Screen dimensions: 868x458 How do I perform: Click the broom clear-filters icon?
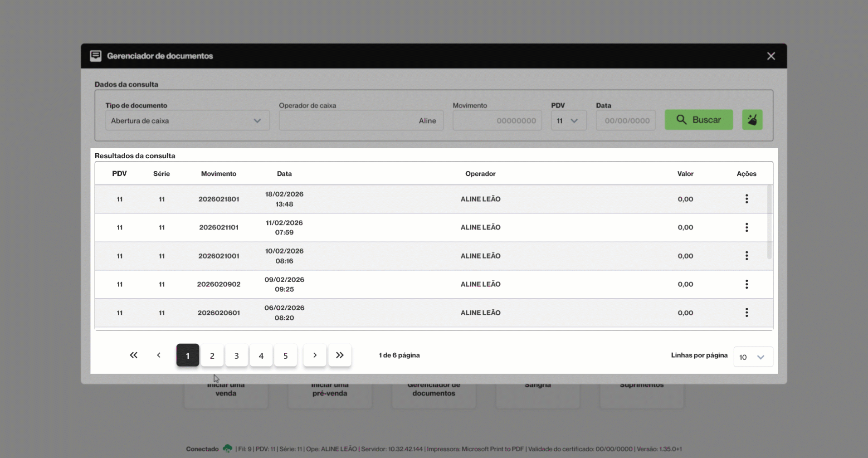752,120
